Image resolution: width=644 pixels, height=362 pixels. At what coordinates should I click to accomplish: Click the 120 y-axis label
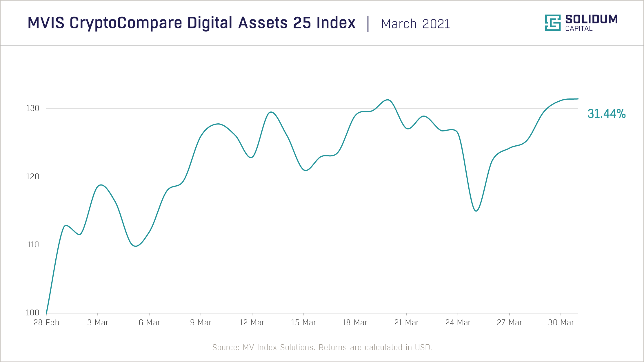(32, 177)
